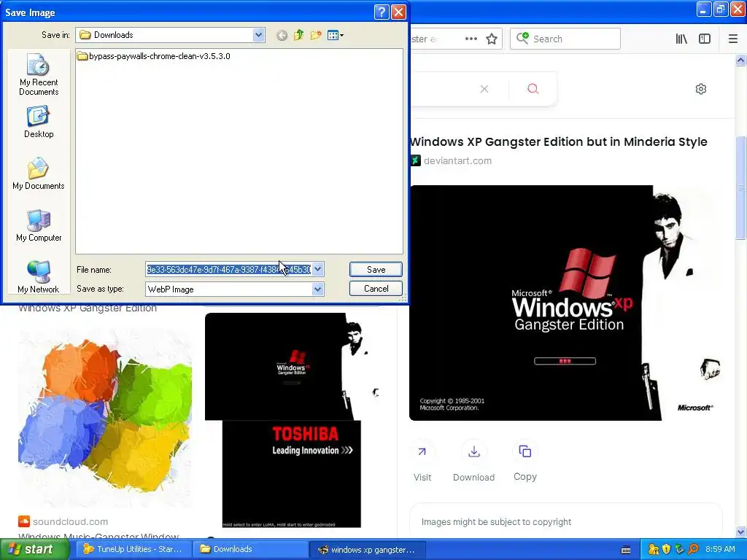747x560 pixels.
Task: Click the magnifier search icon on page
Action: [533, 89]
